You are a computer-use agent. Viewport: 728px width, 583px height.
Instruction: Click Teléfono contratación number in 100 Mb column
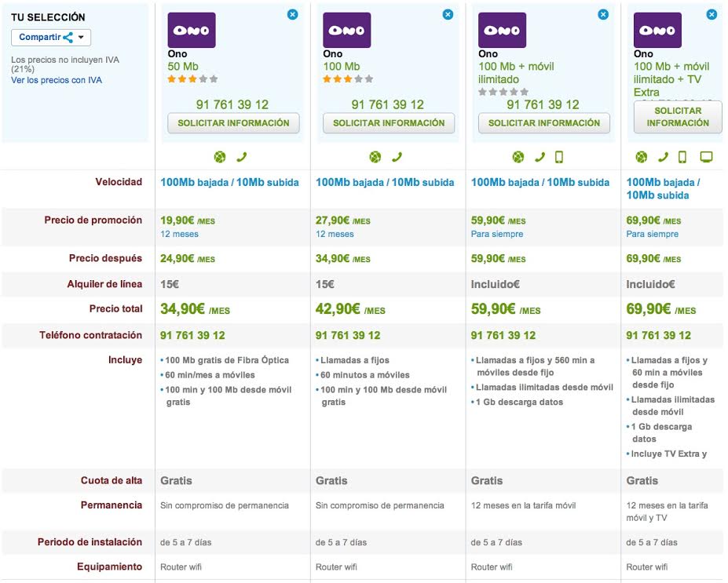tap(348, 335)
